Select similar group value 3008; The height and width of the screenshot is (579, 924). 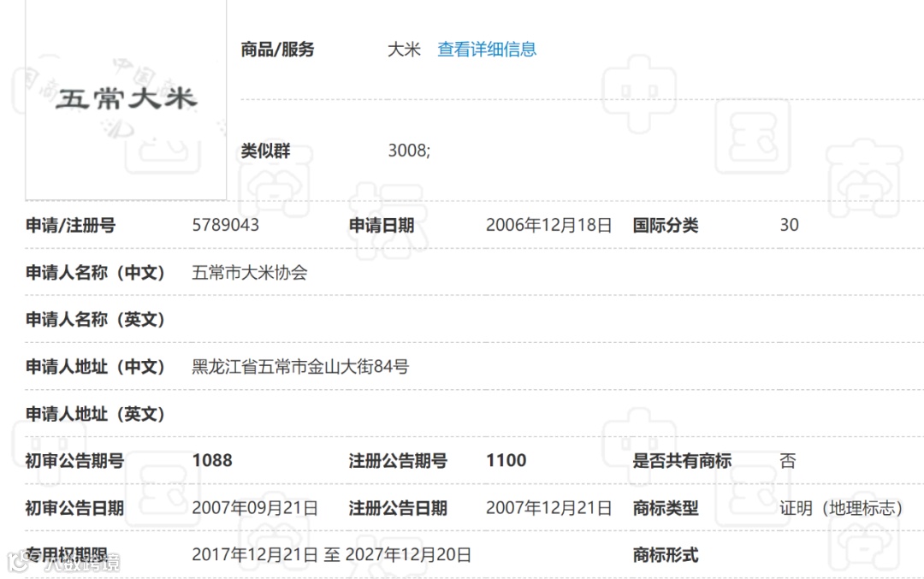click(x=409, y=151)
